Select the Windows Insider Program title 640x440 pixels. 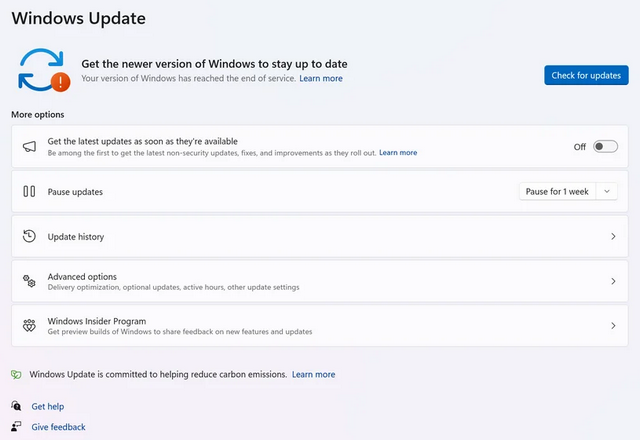(97, 321)
